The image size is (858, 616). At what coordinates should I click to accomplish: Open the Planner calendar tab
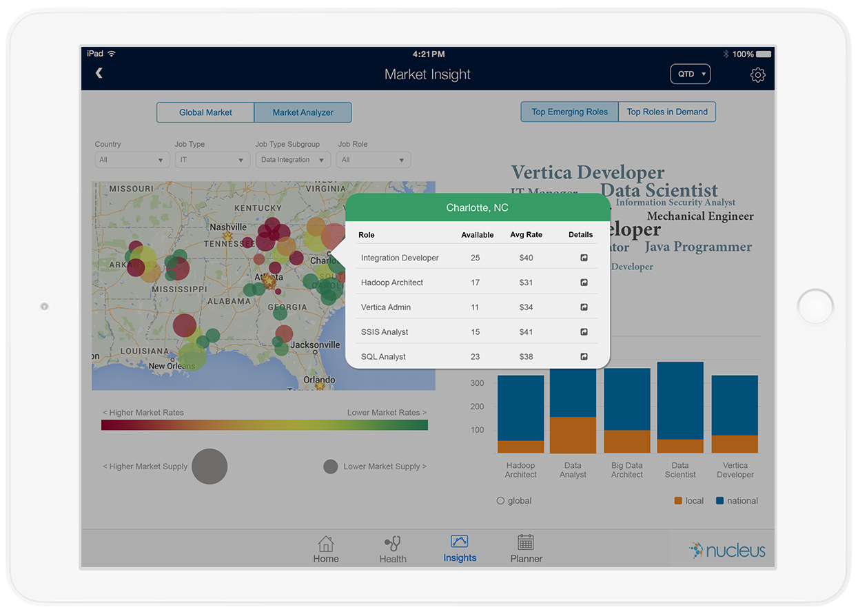click(x=526, y=542)
